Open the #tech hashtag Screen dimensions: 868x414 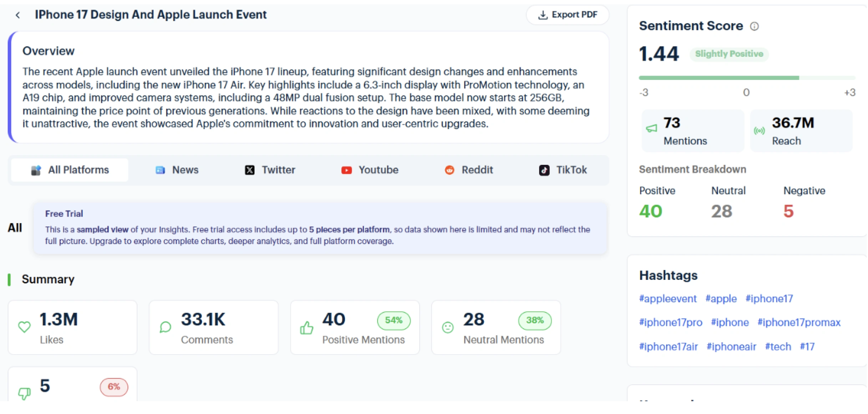(x=778, y=347)
